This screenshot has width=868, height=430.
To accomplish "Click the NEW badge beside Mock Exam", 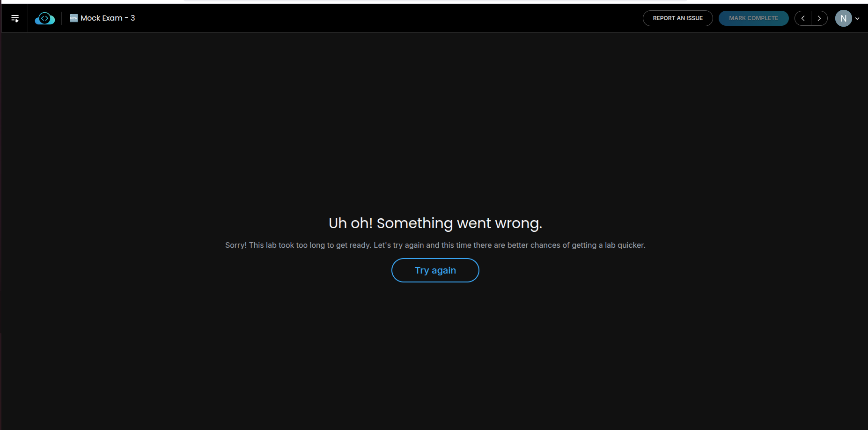I will point(74,18).
